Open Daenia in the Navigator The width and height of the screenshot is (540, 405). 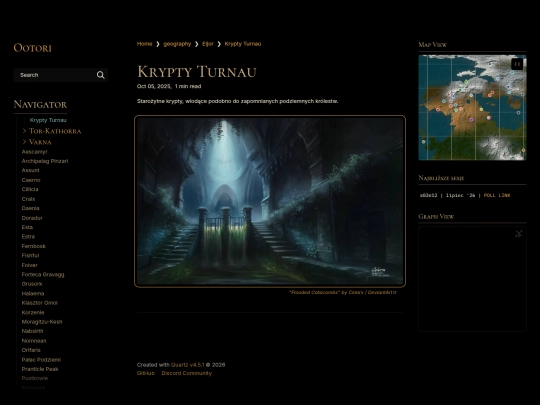30,208
